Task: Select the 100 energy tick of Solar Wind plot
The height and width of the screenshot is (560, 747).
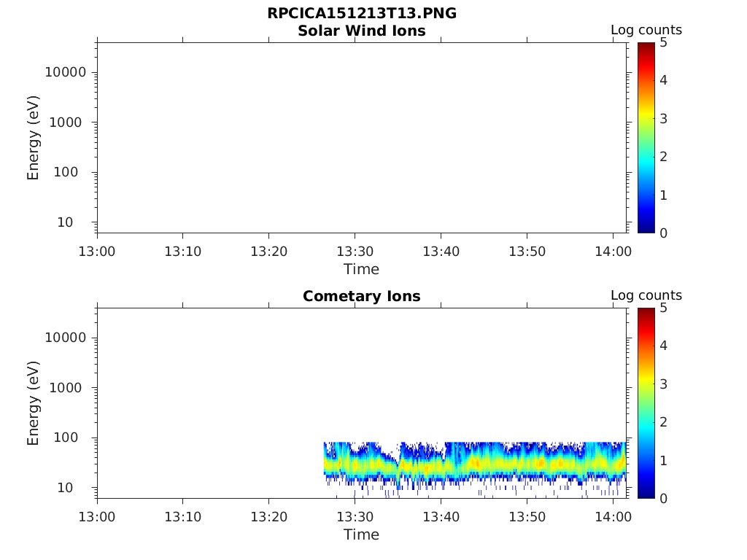Action: coord(66,172)
